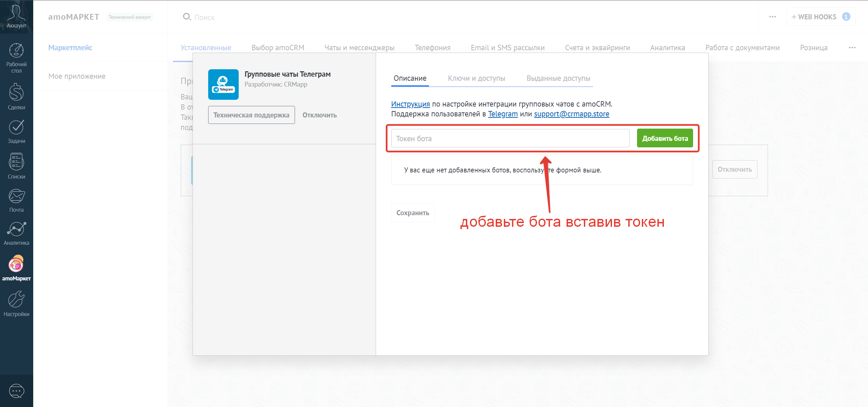The image size is (868, 407).
Task: Click the Добавить бота button
Action: click(x=665, y=138)
